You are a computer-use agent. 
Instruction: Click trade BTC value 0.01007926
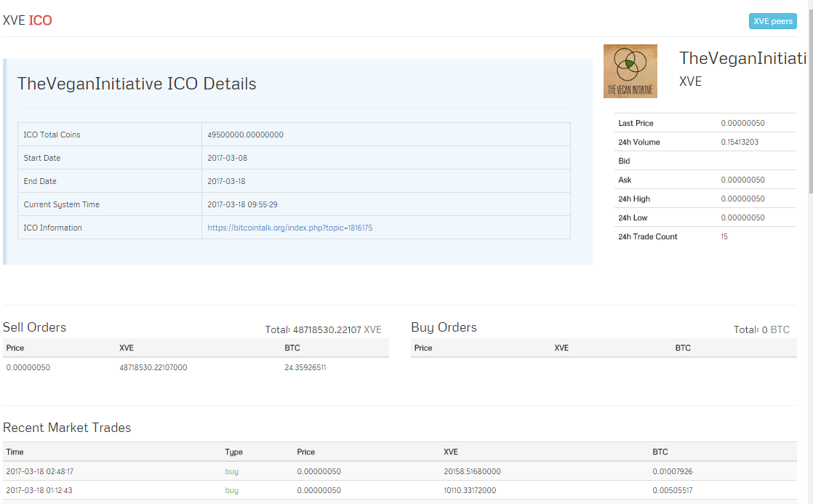[673, 471]
